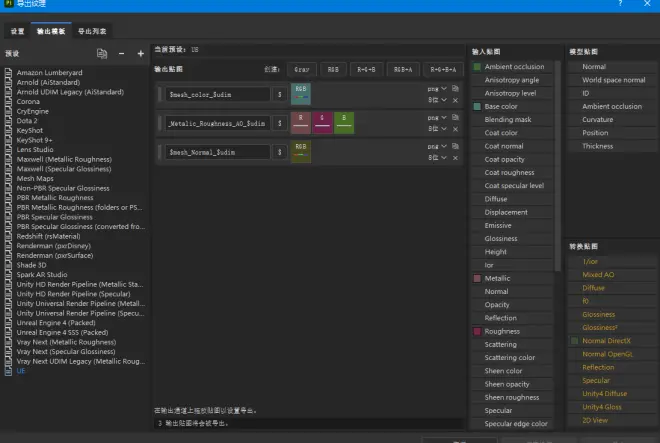This screenshot has height=443, width=660.
Task: Add a new preset with plus icon
Action: pyautogui.click(x=141, y=53)
